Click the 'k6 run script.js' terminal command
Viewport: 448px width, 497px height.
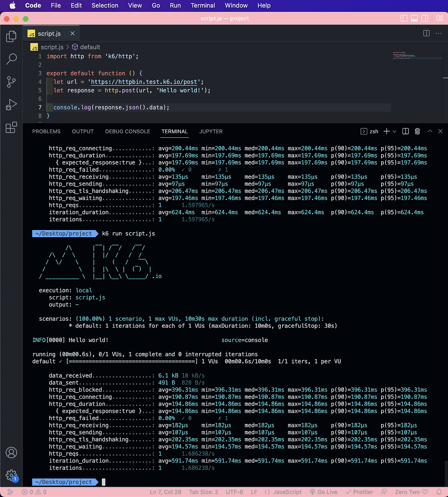[x=128, y=234]
